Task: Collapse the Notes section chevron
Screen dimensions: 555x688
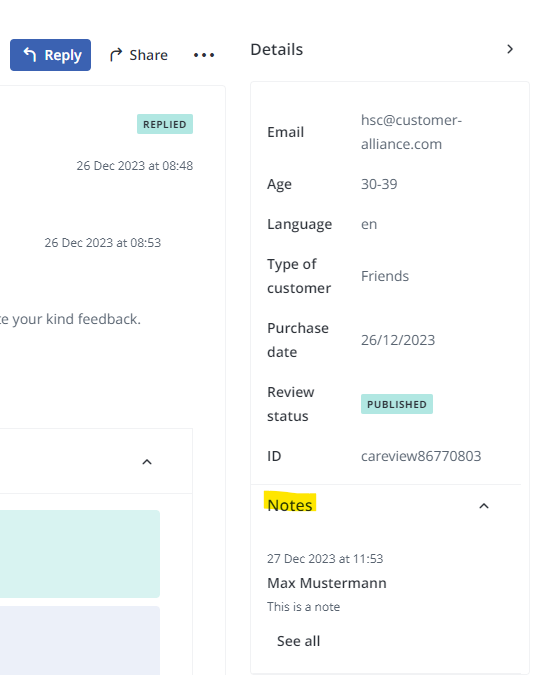Action: pos(483,506)
